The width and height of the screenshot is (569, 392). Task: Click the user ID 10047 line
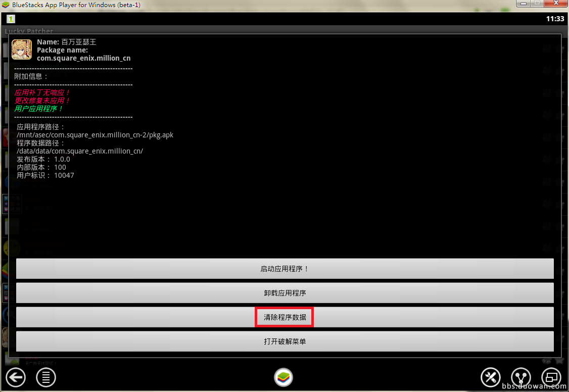pos(45,175)
